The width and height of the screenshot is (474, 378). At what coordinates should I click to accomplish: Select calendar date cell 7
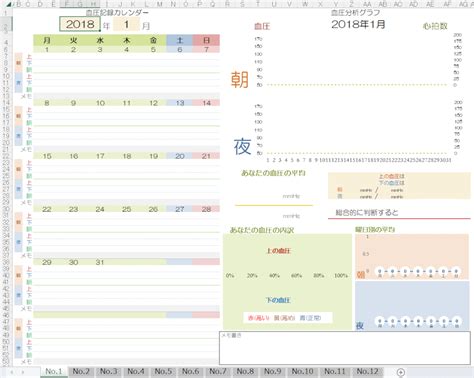click(x=206, y=49)
